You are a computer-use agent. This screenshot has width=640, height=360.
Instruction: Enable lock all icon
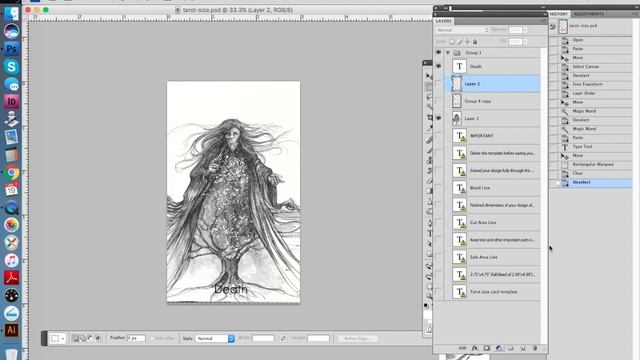tap(475, 42)
